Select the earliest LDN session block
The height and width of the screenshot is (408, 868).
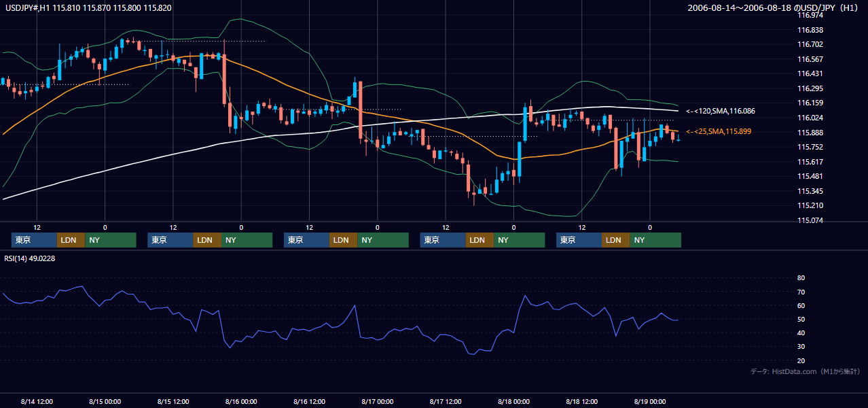coord(71,240)
